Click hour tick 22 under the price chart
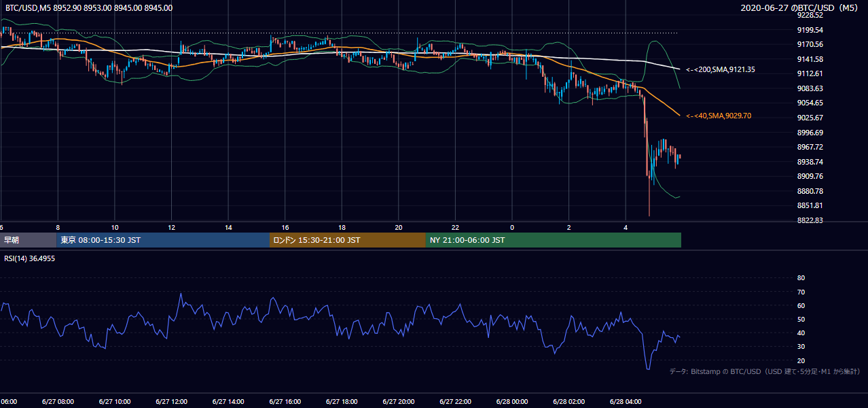The width and height of the screenshot is (868, 408). 456,227
